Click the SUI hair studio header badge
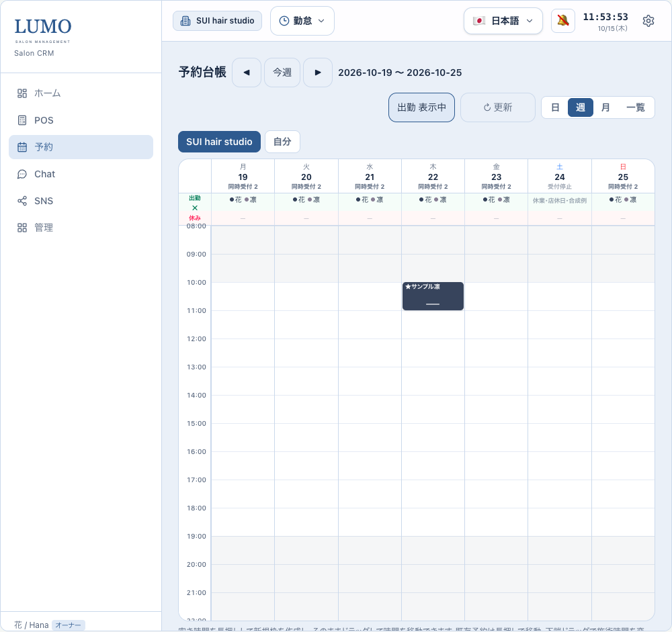This screenshot has height=632, width=672. pyautogui.click(x=217, y=21)
